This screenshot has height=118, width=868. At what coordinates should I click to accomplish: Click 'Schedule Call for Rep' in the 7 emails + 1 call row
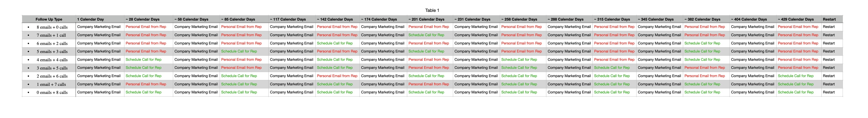coord(426,35)
